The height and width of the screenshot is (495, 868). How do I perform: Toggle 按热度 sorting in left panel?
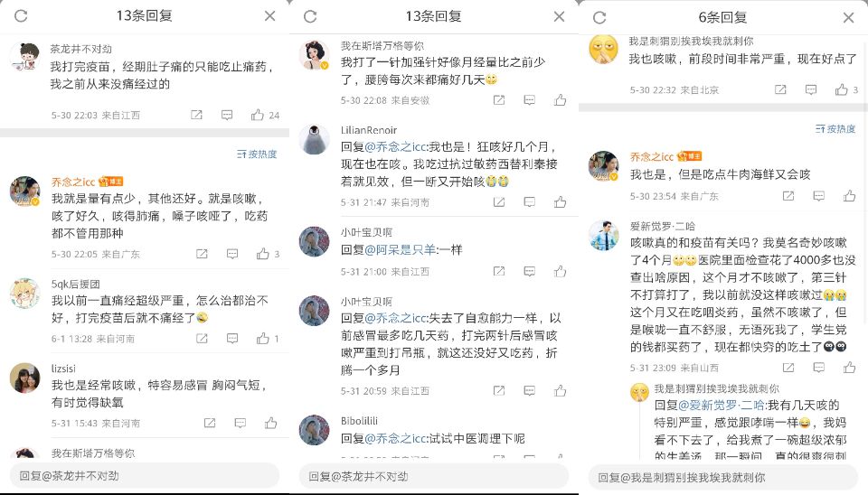coord(257,154)
